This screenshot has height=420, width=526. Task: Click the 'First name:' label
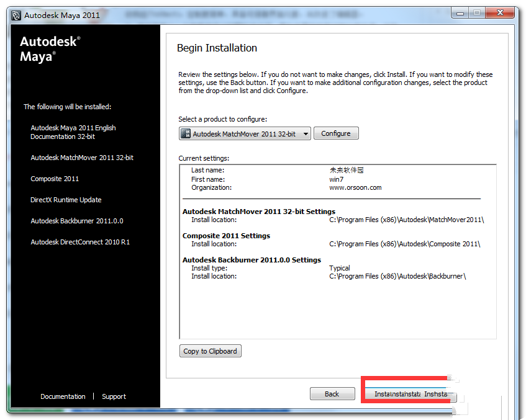pos(208,179)
